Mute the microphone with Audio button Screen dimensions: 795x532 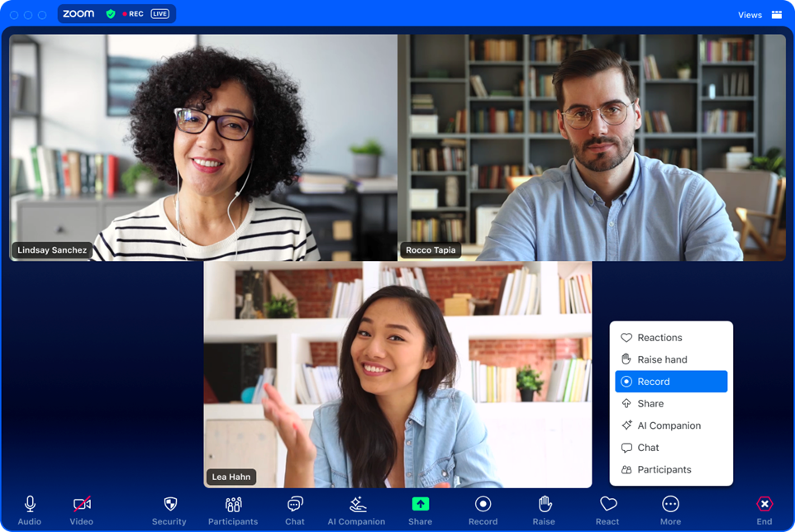[30, 504]
